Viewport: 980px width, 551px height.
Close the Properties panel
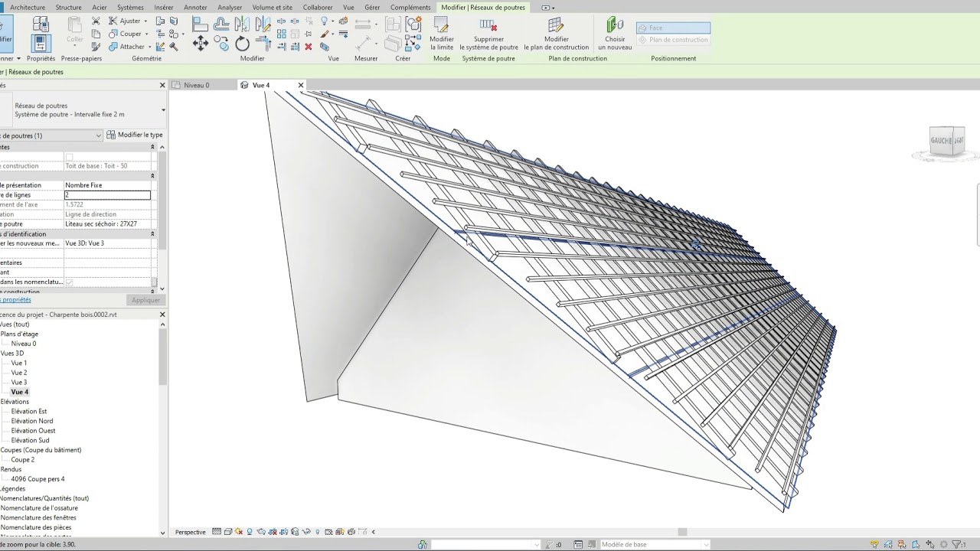[x=162, y=85]
